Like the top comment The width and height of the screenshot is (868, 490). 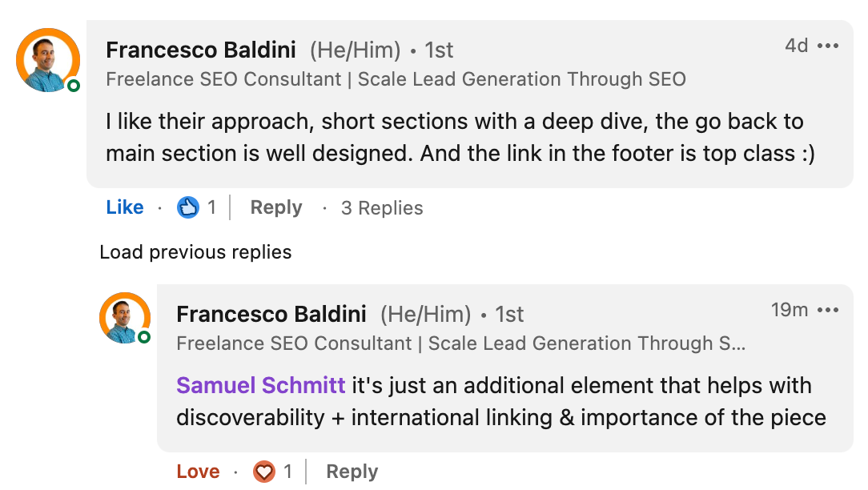click(x=125, y=208)
